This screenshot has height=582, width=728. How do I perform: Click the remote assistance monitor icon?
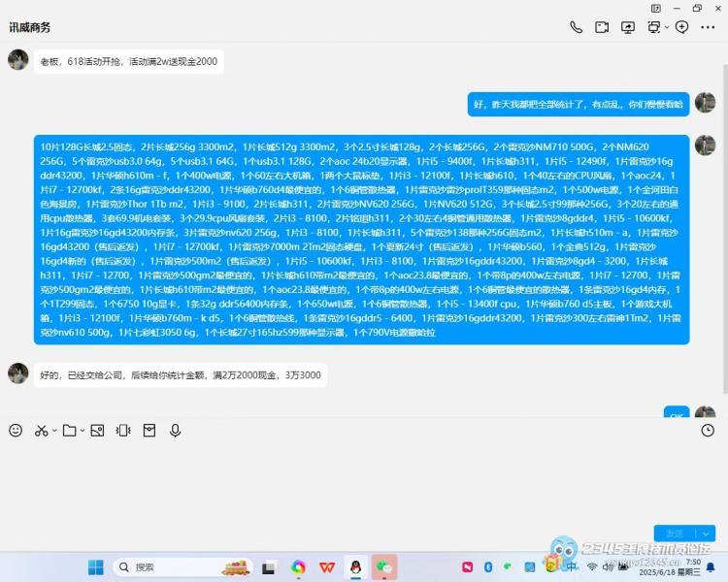[x=653, y=27]
